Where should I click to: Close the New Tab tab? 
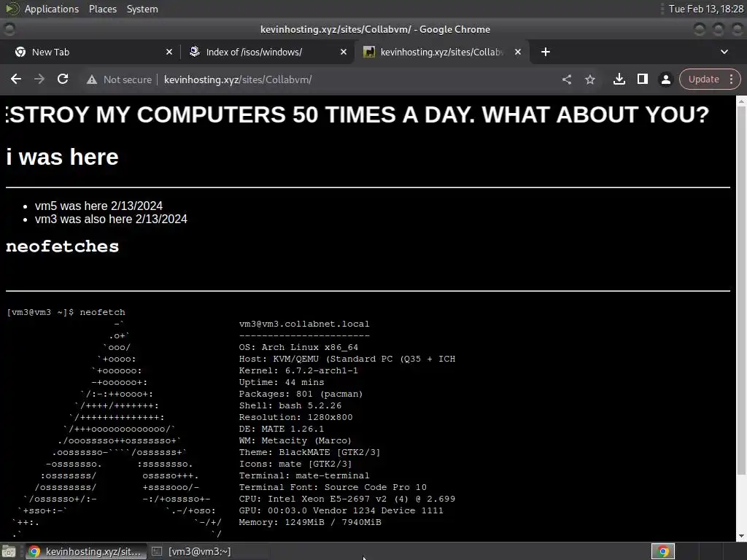[169, 52]
